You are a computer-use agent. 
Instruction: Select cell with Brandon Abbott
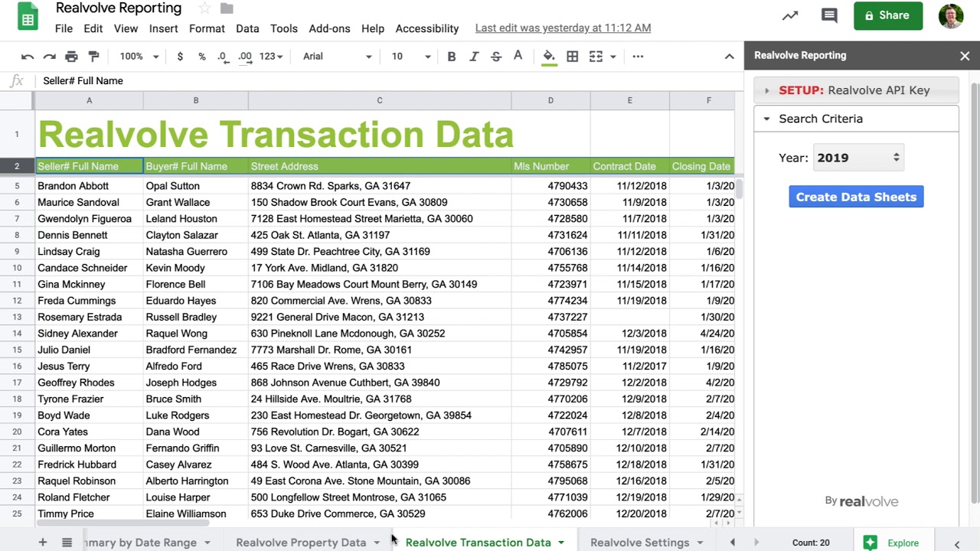click(x=89, y=186)
